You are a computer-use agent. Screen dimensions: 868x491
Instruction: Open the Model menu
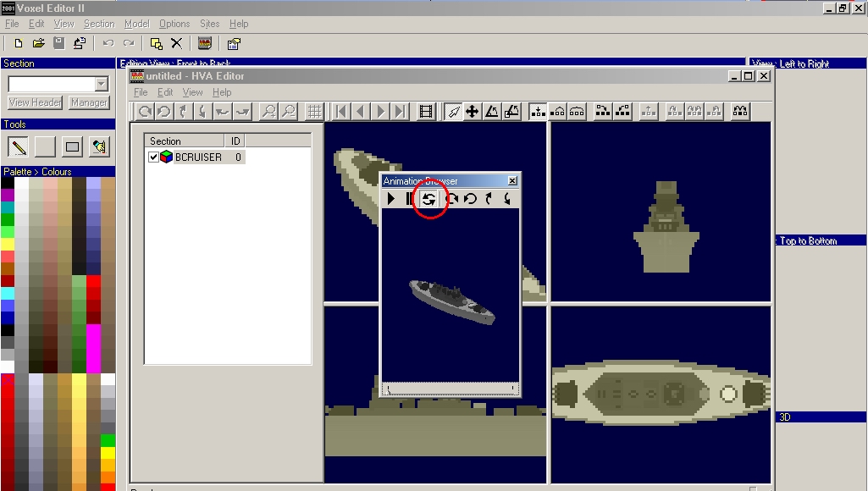(x=136, y=24)
